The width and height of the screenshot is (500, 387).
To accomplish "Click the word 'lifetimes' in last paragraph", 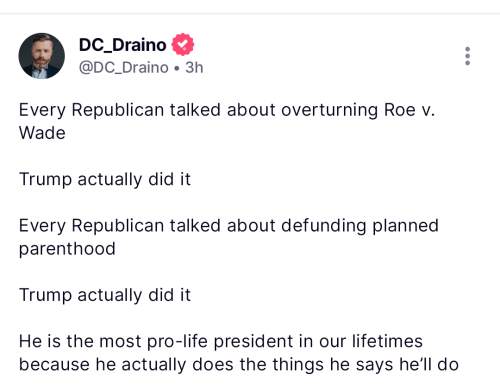I will click(387, 341).
